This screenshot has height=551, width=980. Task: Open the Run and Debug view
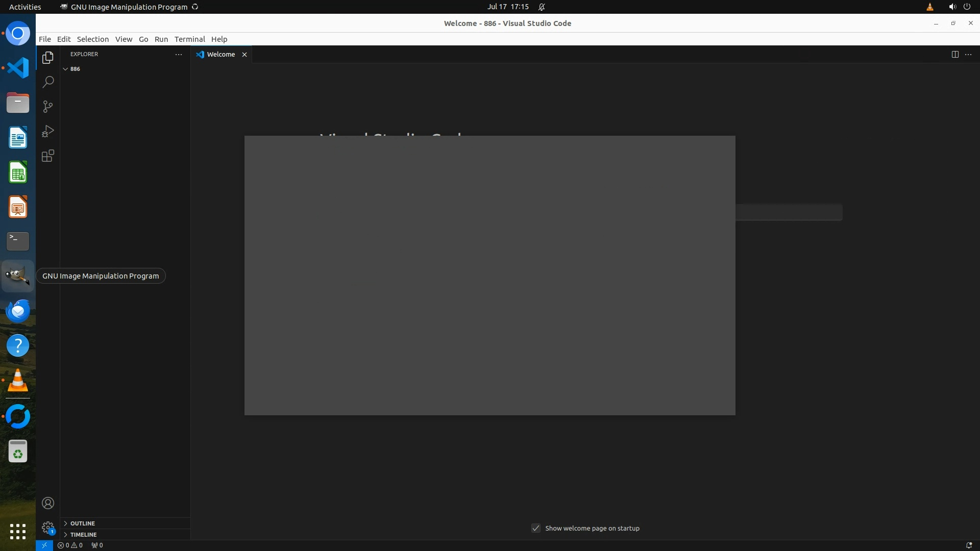tap(48, 131)
